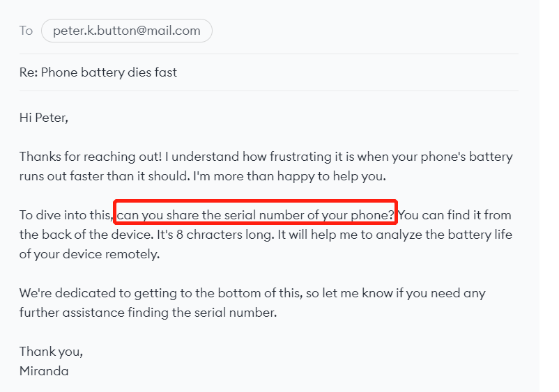Image resolution: width=559 pixels, height=392 pixels.
Task: Click the peter.k.button@mail.com recipient chip
Action: [127, 31]
